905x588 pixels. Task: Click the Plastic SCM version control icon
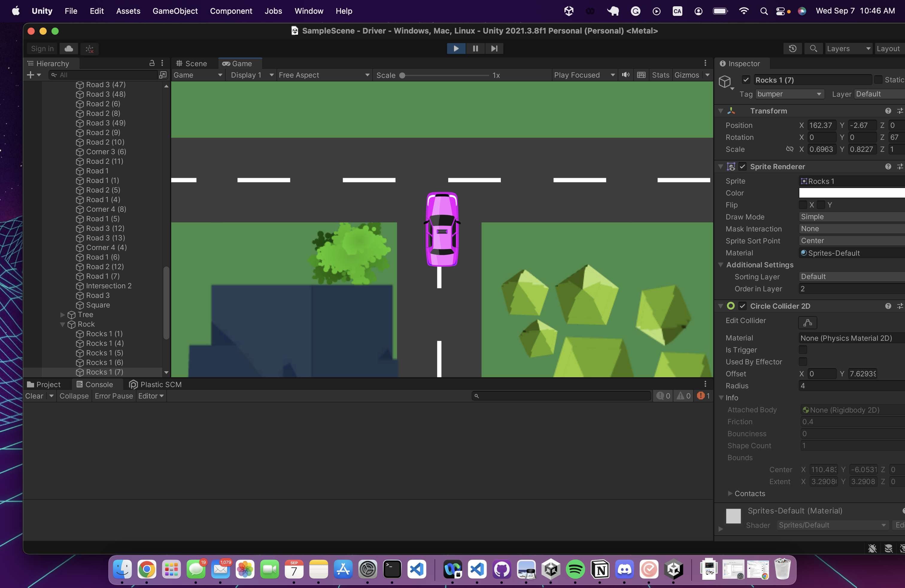(133, 384)
